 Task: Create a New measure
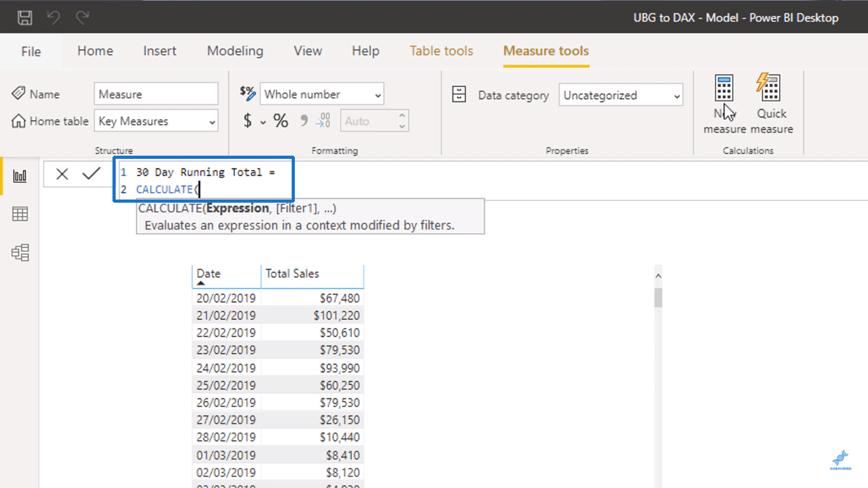coord(724,104)
